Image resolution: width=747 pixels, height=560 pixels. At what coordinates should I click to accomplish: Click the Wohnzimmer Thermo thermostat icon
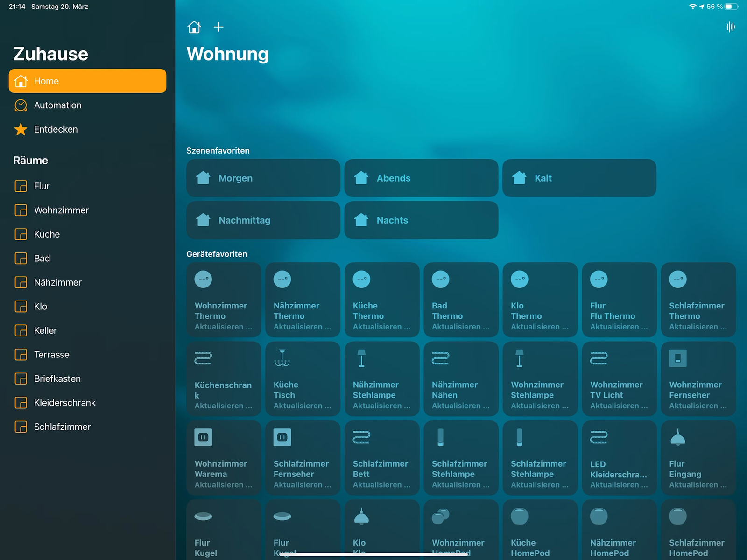[203, 280]
